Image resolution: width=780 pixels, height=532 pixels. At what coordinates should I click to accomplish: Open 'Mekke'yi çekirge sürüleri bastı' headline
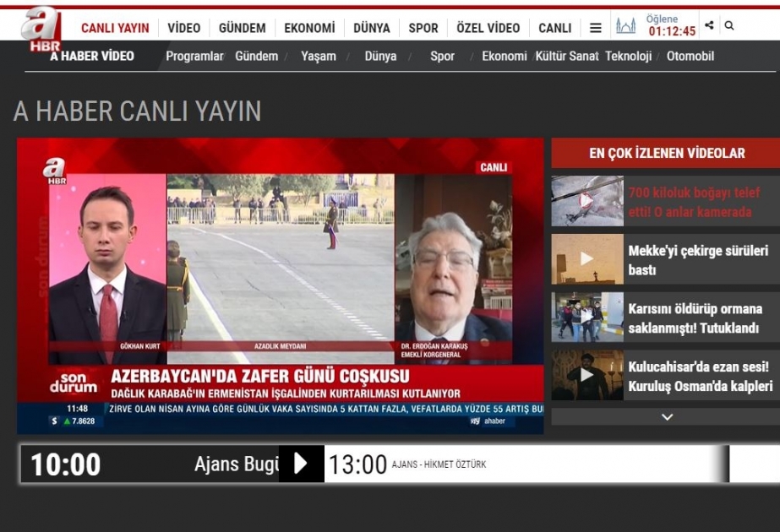698,260
